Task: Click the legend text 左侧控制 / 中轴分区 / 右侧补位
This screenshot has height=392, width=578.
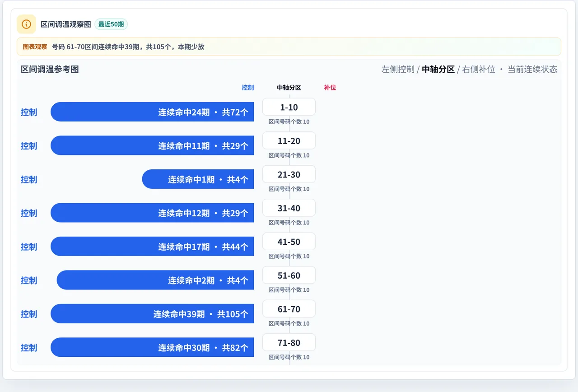Action: click(438, 69)
